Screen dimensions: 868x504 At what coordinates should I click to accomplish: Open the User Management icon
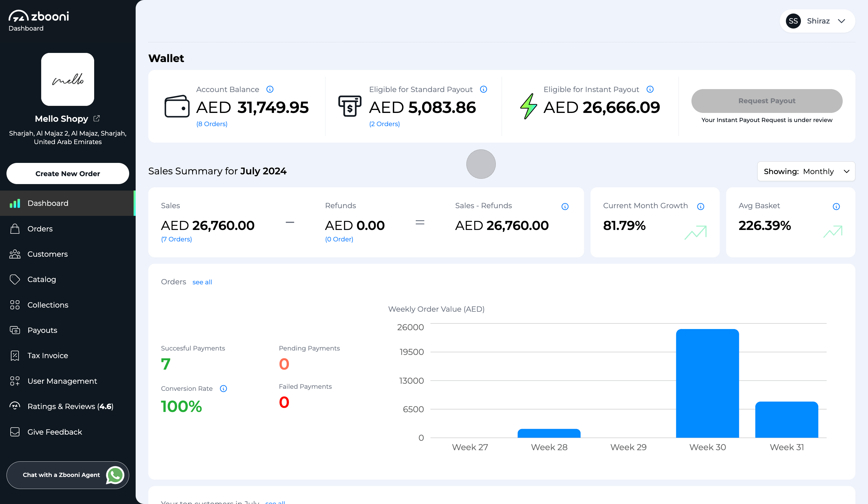(x=15, y=381)
